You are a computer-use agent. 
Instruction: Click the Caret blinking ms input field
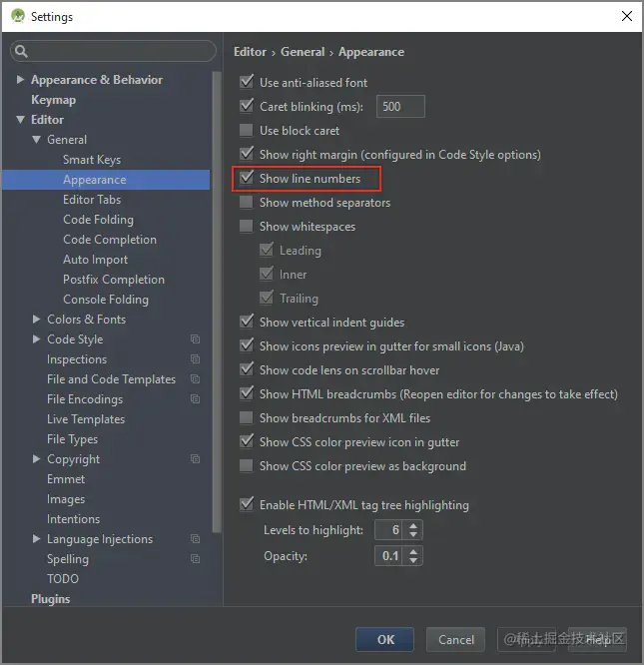399,107
